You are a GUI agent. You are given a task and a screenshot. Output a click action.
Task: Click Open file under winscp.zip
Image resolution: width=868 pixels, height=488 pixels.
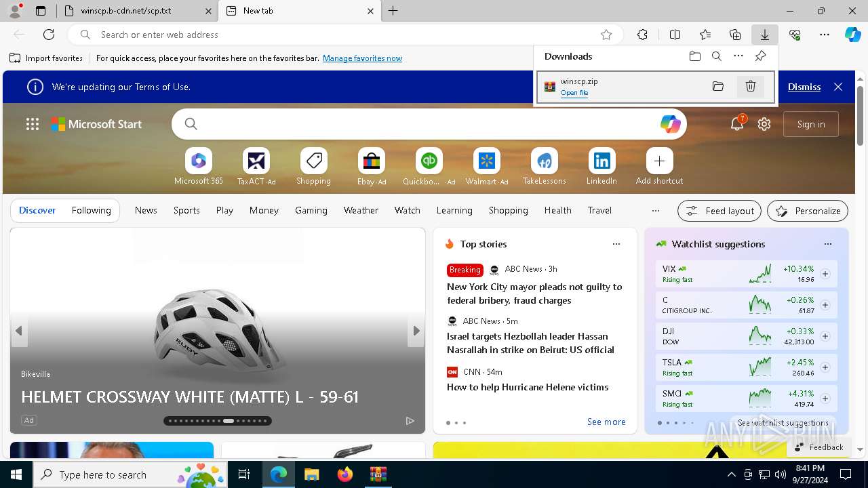click(574, 93)
